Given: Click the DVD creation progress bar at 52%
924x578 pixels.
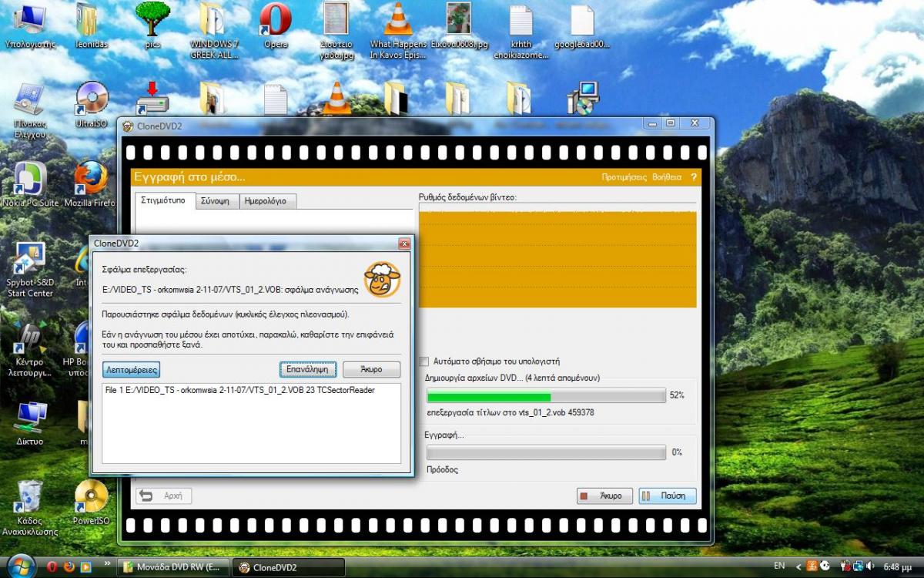Looking at the screenshot, I should click(x=546, y=395).
